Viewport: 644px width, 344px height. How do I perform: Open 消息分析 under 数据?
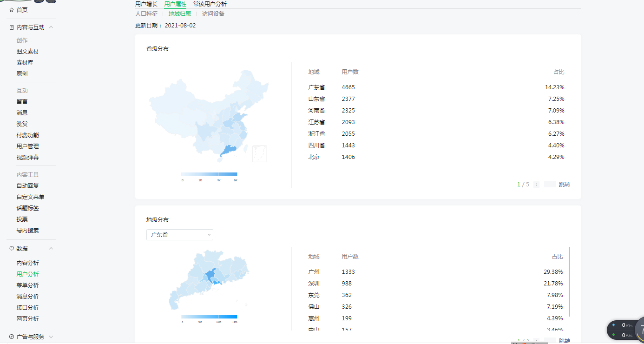(27, 297)
